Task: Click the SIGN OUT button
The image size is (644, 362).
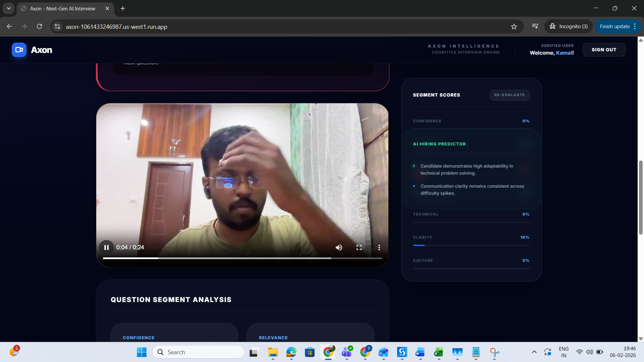Action: [x=604, y=50]
